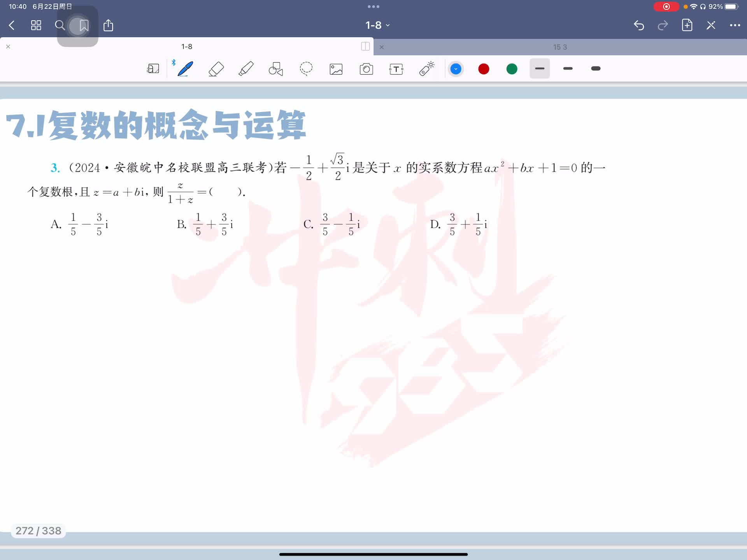The height and width of the screenshot is (560, 747).
Task: Choose the red pen color
Action: tap(484, 69)
